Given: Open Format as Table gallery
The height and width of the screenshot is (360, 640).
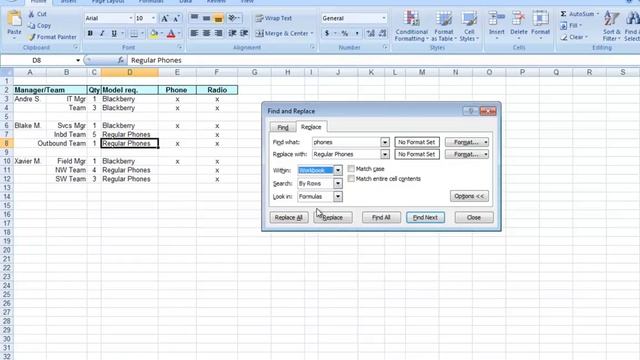Looking at the screenshot, I should [x=444, y=26].
